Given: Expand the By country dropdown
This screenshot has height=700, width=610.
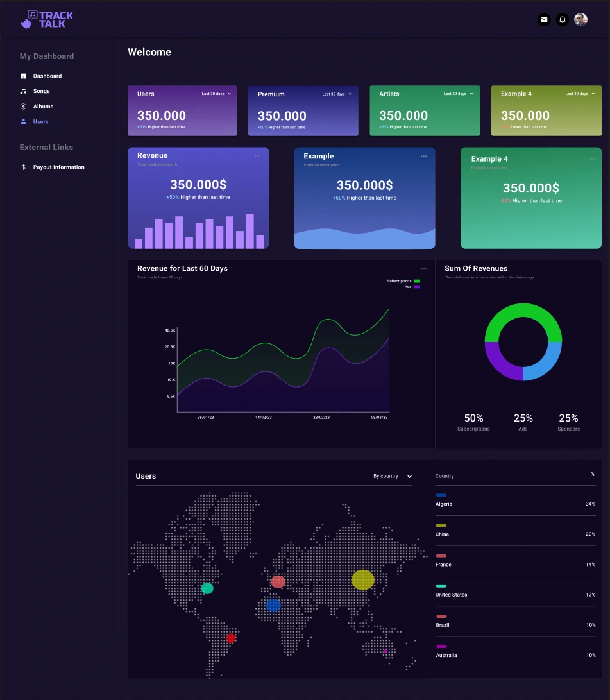Looking at the screenshot, I should 393,476.
